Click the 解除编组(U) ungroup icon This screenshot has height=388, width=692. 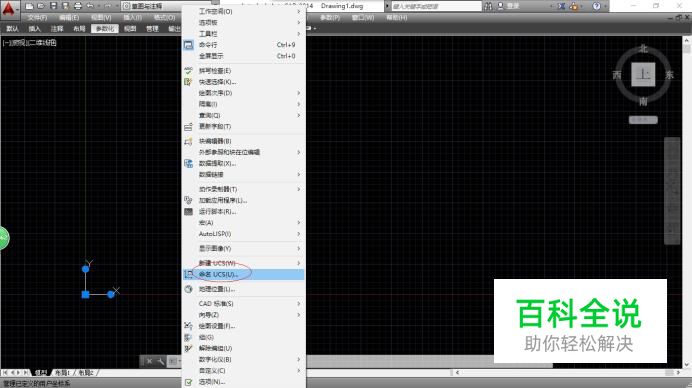tap(188, 349)
